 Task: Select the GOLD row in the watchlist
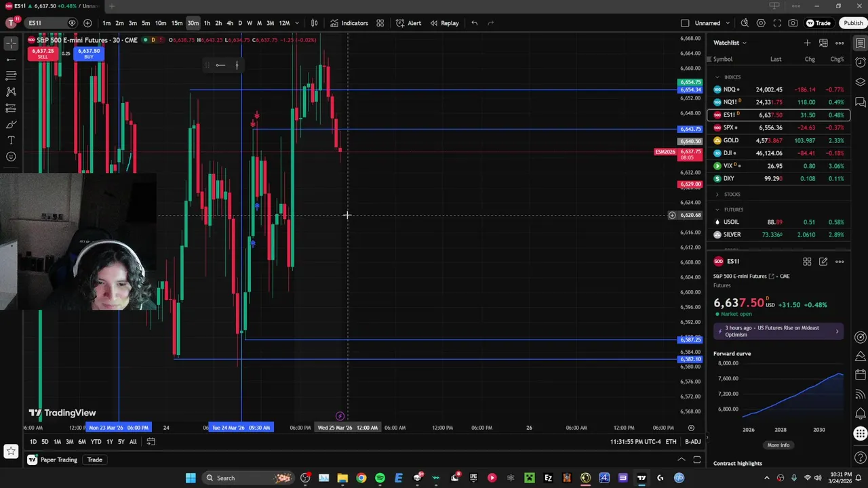[778, 140]
